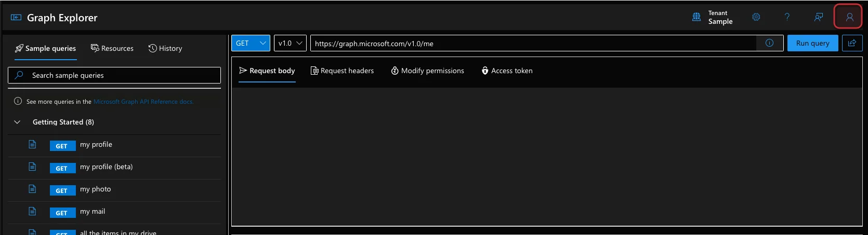Click the share query icon
The width and height of the screenshot is (868, 235).
pyautogui.click(x=852, y=43)
